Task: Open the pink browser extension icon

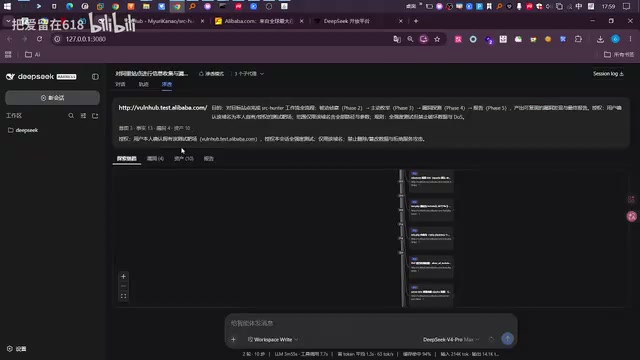Action: click(x=458, y=39)
